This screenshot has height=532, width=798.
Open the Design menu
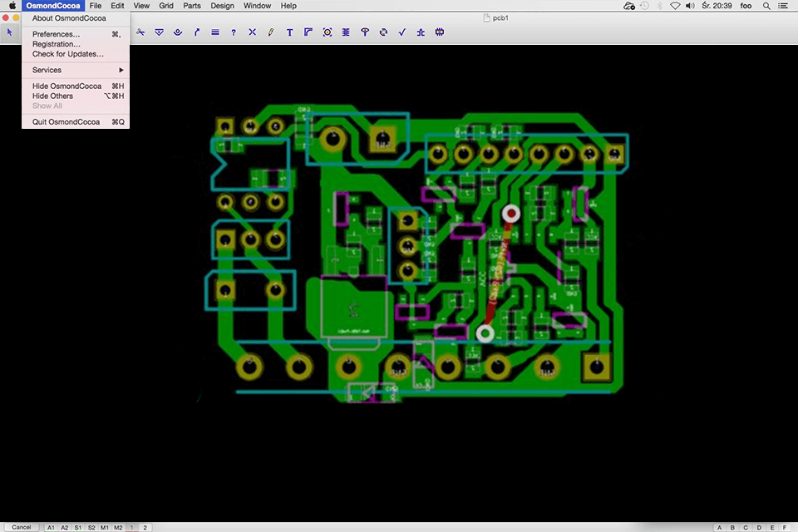pos(222,6)
